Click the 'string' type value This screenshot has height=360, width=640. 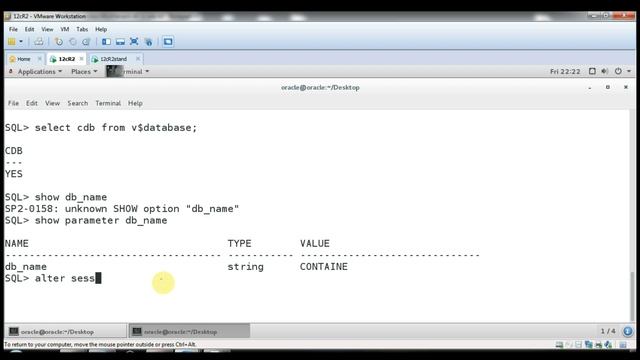coord(245,267)
